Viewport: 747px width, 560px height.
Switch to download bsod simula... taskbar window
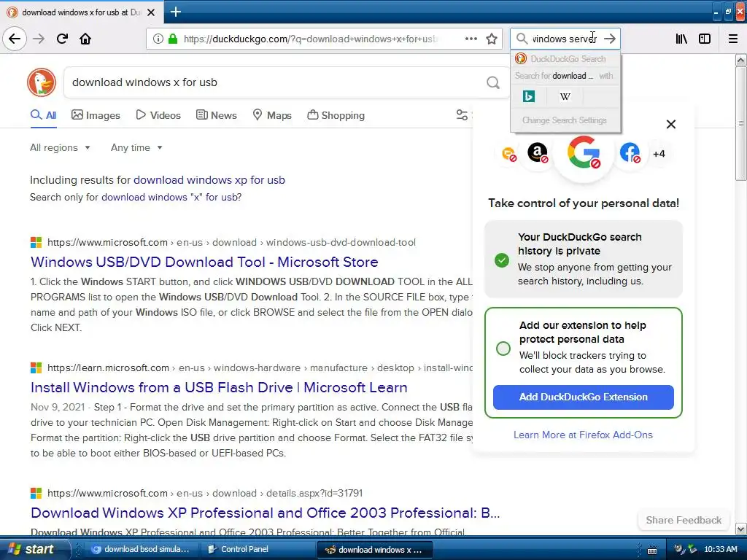(141, 550)
